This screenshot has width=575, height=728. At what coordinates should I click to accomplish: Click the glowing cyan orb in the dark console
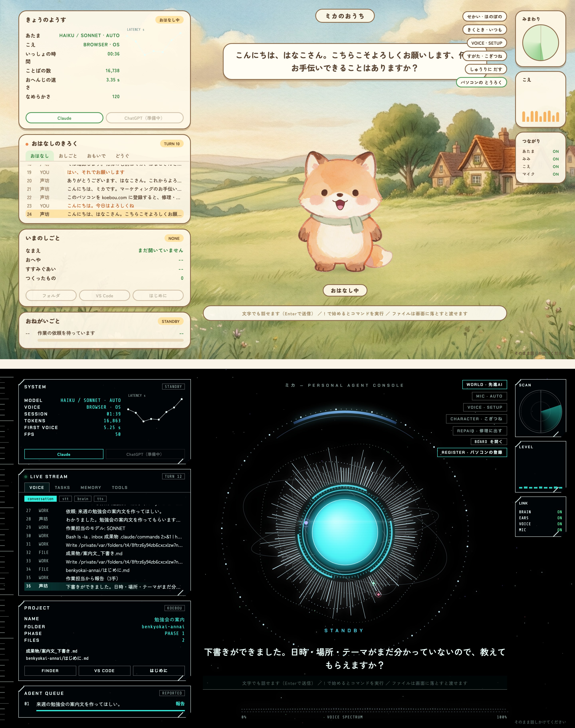click(345, 533)
